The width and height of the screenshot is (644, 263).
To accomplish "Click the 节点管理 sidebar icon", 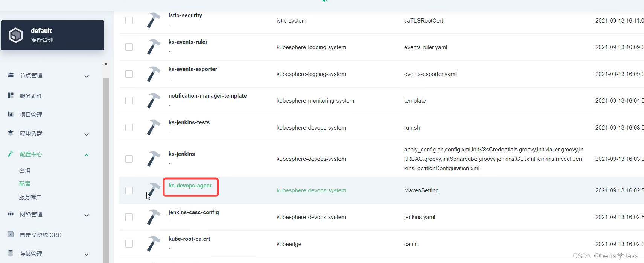I will [11, 75].
